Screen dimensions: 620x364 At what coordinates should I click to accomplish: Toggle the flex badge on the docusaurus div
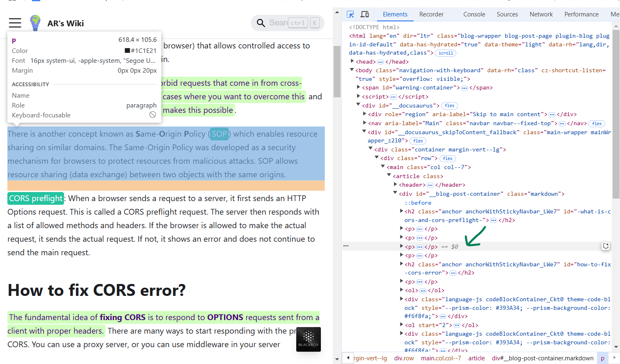pos(449,105)
